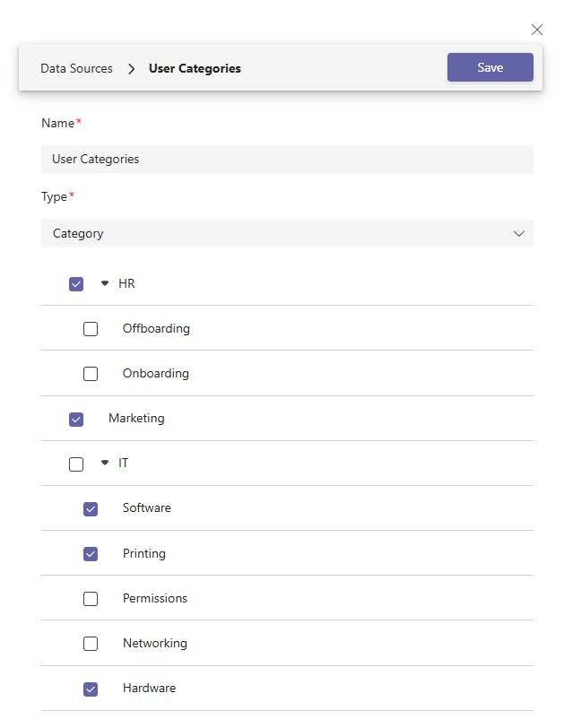Viewport: 564px width, 728px height.
Task: Collapse the HR category tree arrow
Action: click(104, 283)
